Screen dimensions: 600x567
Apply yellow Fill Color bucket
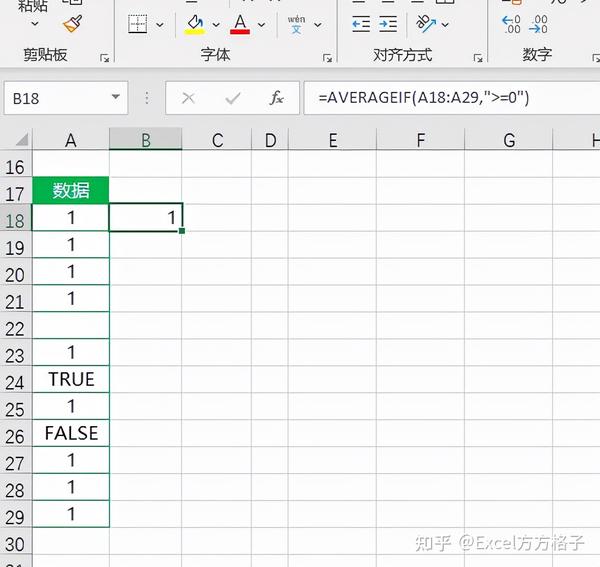click(x=195, y=24)
